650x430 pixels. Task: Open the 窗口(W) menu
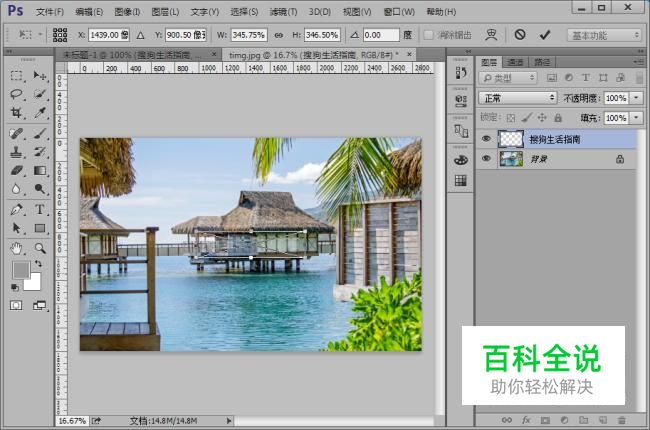point(399,12)
